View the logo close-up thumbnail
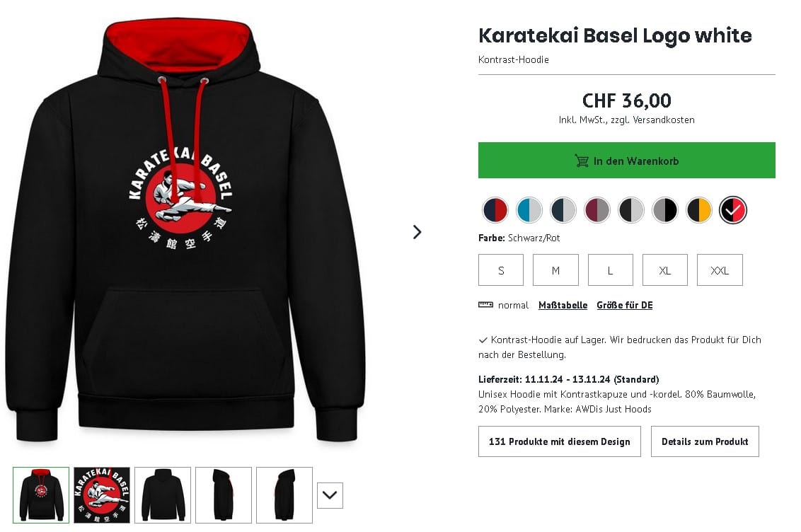This screenshot has width=801, height=532. click(102, 495)
